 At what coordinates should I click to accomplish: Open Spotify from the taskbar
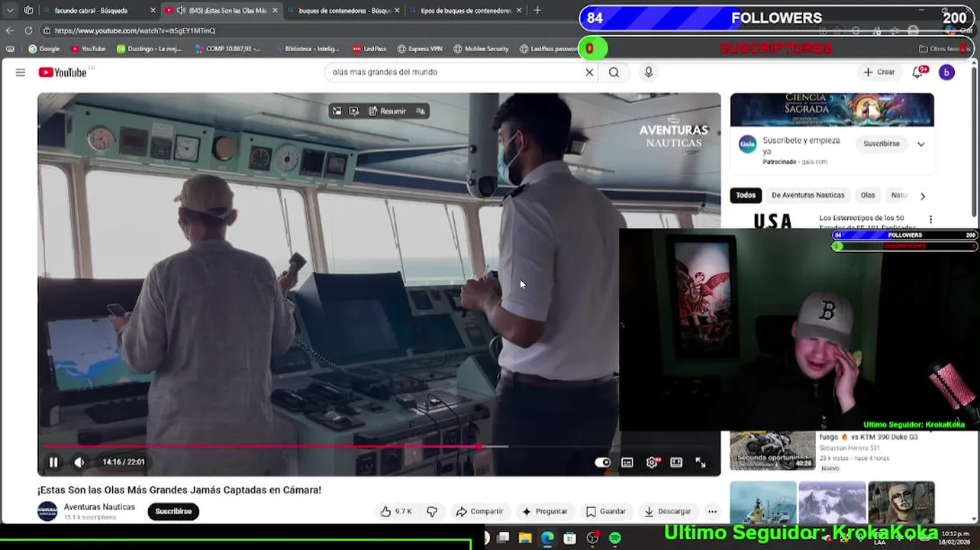point(614,539)
